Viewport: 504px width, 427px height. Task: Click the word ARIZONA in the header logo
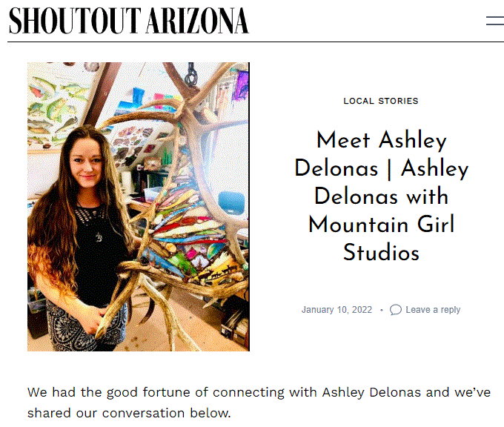pyautogui.click(x=197, y=21)
